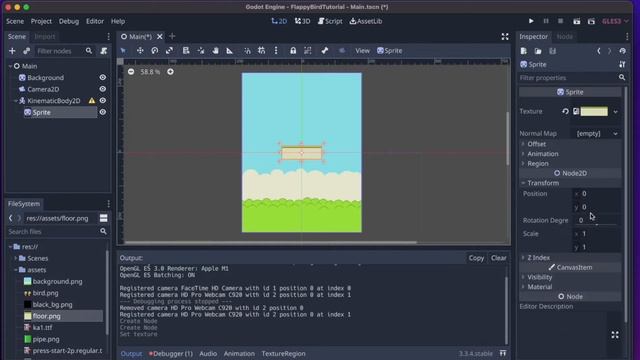Open the Texture dropdown arrow
This screenshot has height=360, width=640.
pos(615,111)
